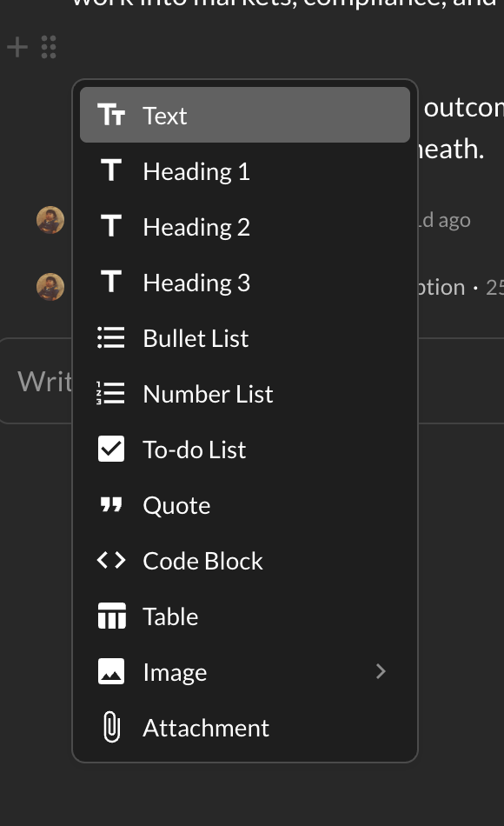The height and width of the screenshot is (826, 504).
Task: Click the Heading 3 icon
Action: [x=111, y=282]
